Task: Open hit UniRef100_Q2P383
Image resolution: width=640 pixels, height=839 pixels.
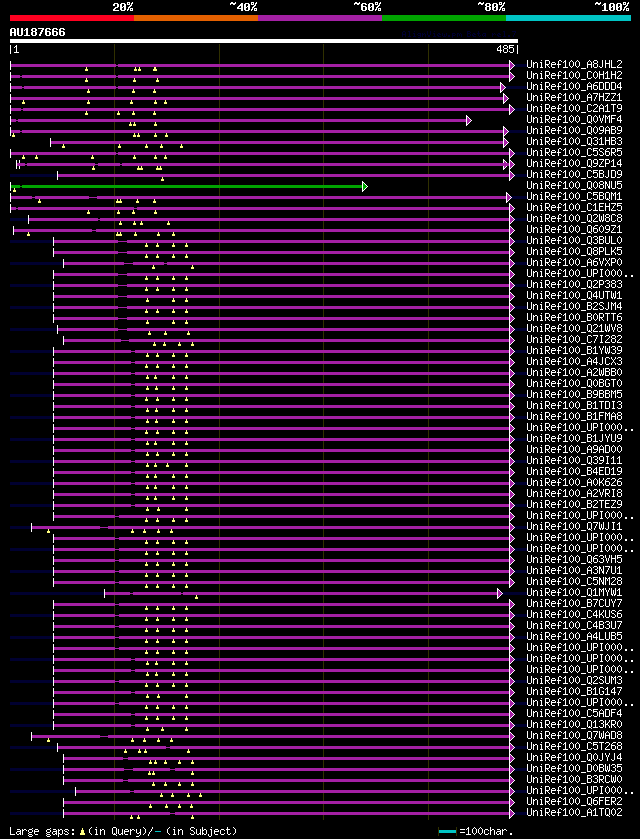Action: tap(574, 284)
